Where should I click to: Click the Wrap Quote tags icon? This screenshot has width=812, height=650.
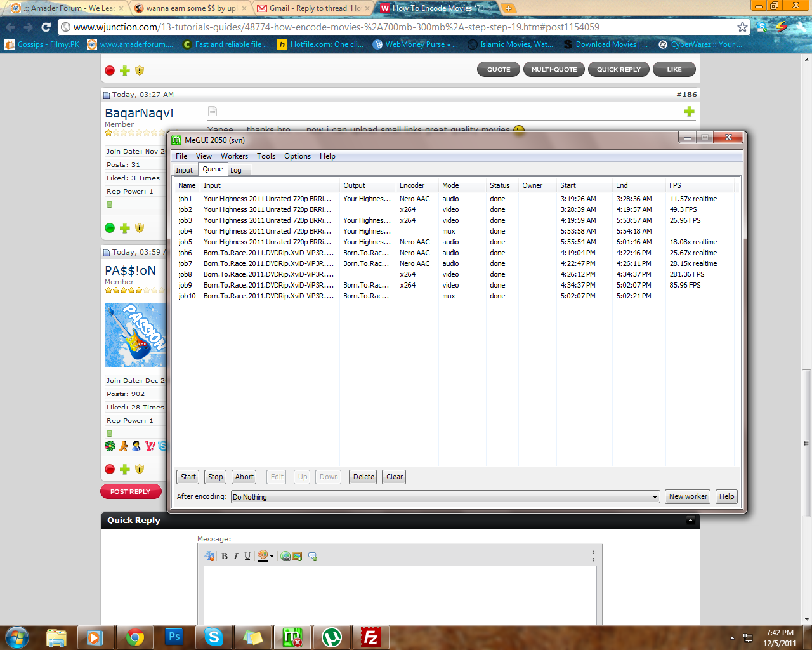click(x=312, y=556)
